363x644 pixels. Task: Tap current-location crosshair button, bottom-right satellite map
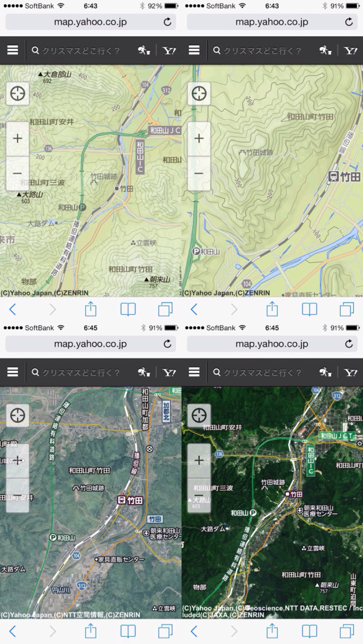[x=199, y=416]
